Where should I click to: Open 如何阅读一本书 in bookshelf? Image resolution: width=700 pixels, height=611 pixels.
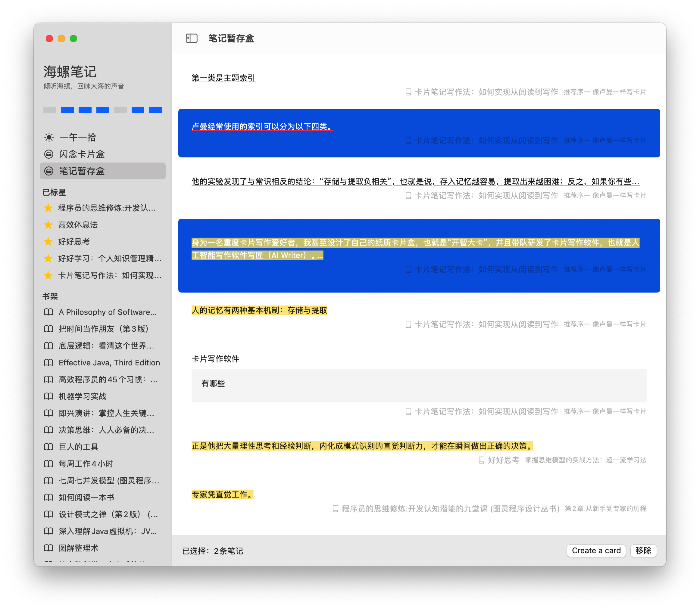86,497
